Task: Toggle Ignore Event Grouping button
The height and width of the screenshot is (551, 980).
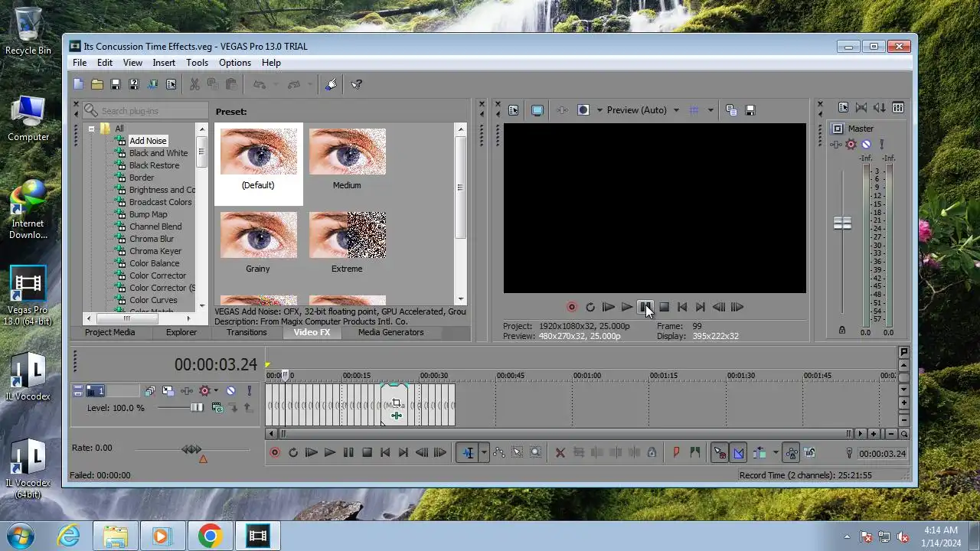Action: [x=810, y=453]
